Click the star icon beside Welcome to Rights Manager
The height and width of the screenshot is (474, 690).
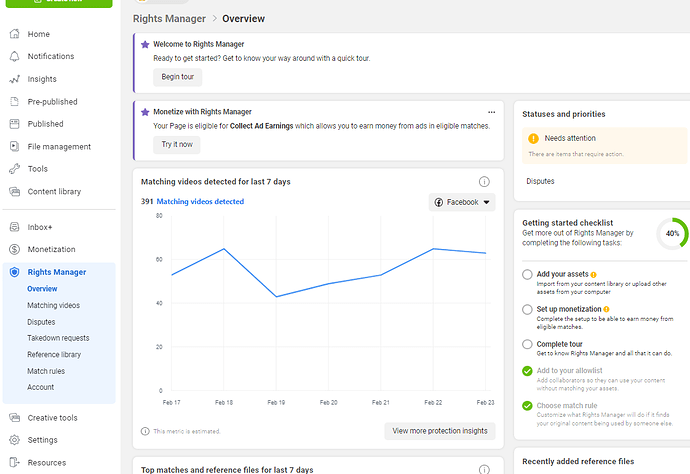(x=145, y=44)
